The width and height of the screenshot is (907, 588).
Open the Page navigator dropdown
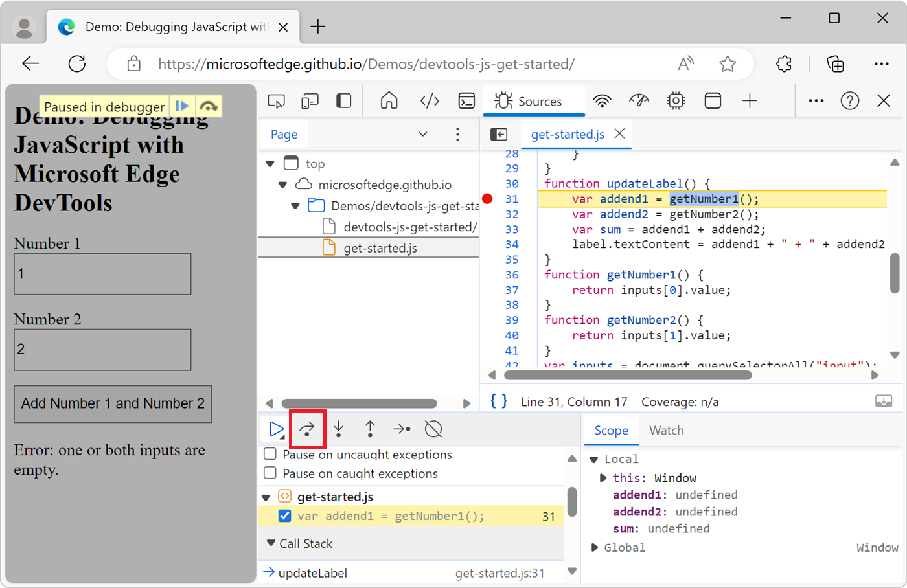(x=422, y=134)
